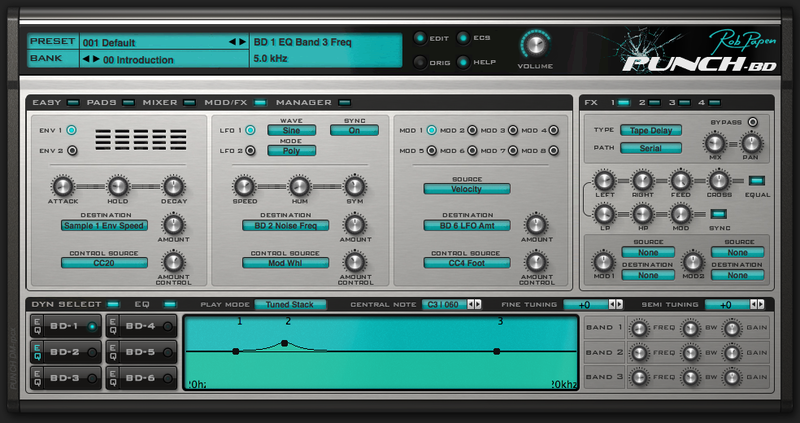Click the EQ icon on the BD-4 pad
Image resolution: width=800 pixels, height=423 pixels.
click(113, 326)
